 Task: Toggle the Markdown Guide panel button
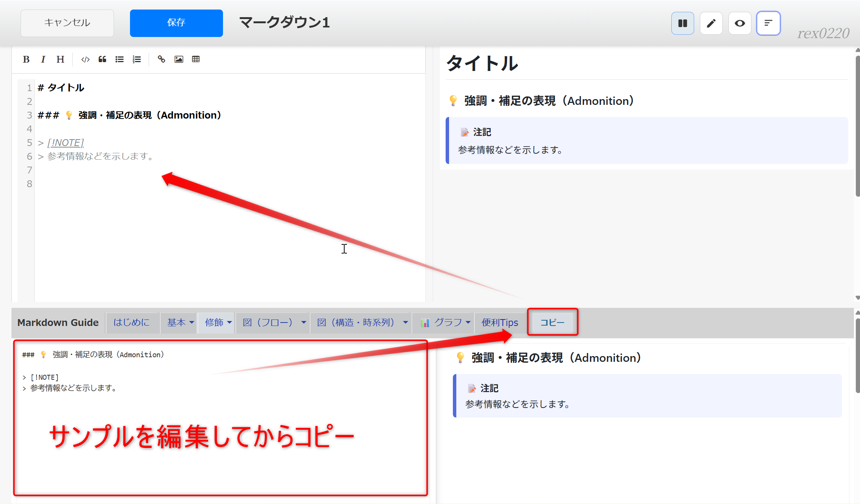tap(768, 23)
